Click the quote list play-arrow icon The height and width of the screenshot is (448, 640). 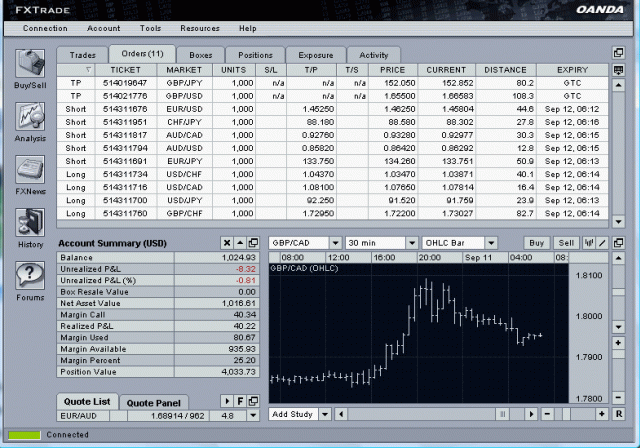[227, 401]
